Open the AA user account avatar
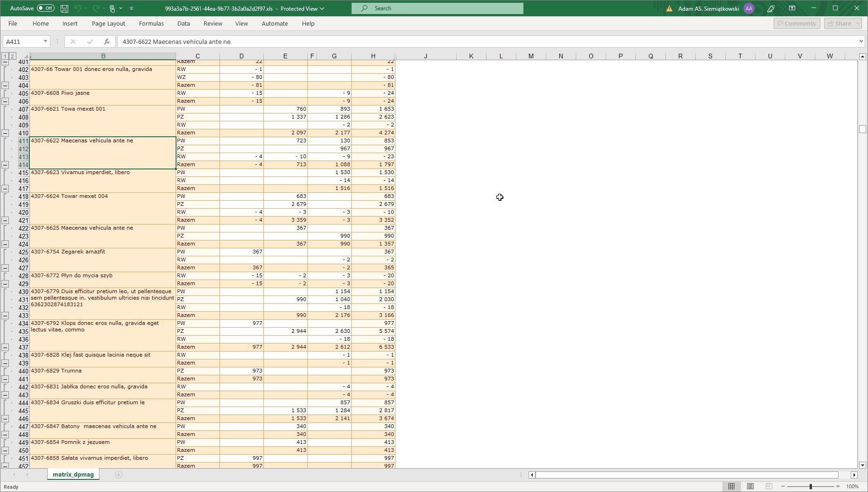 [749, 8]
